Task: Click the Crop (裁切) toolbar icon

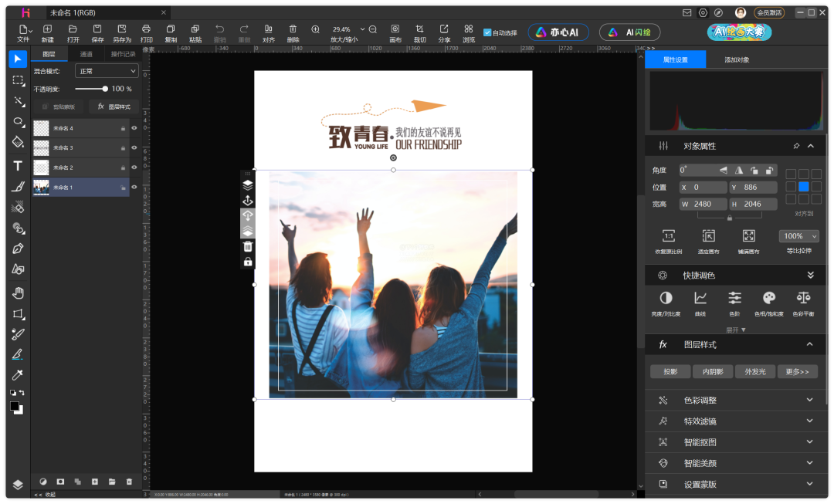Action: coord(419,32)
